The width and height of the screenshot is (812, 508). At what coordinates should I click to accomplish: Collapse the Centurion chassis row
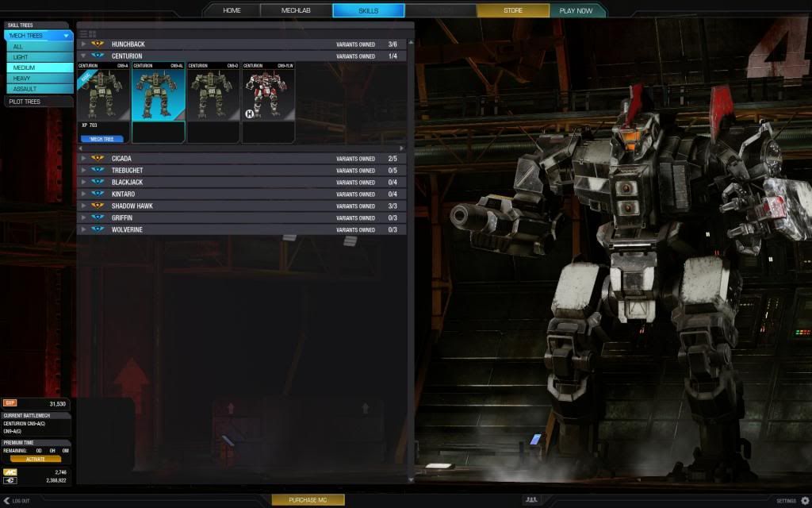coord(83,56)
